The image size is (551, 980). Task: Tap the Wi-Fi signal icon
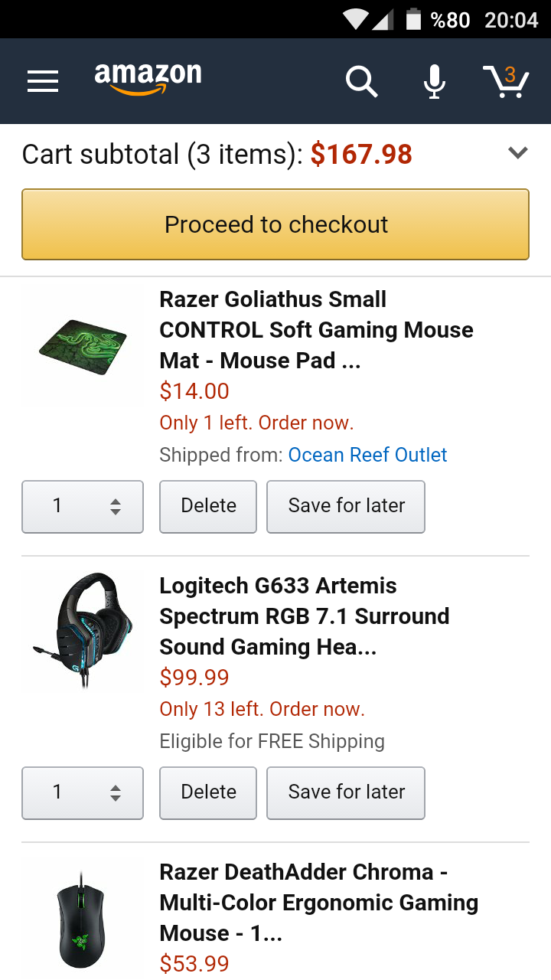point(355,19)
